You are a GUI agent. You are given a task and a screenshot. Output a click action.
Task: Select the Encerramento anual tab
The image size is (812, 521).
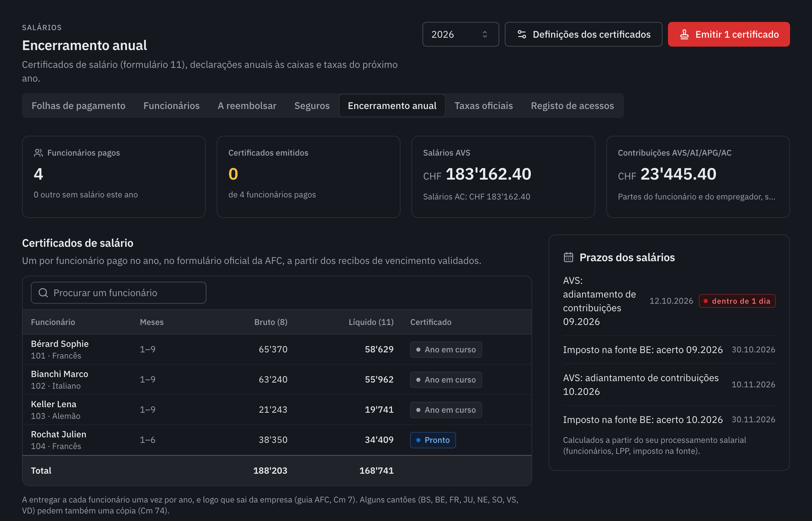click(392, 106)
